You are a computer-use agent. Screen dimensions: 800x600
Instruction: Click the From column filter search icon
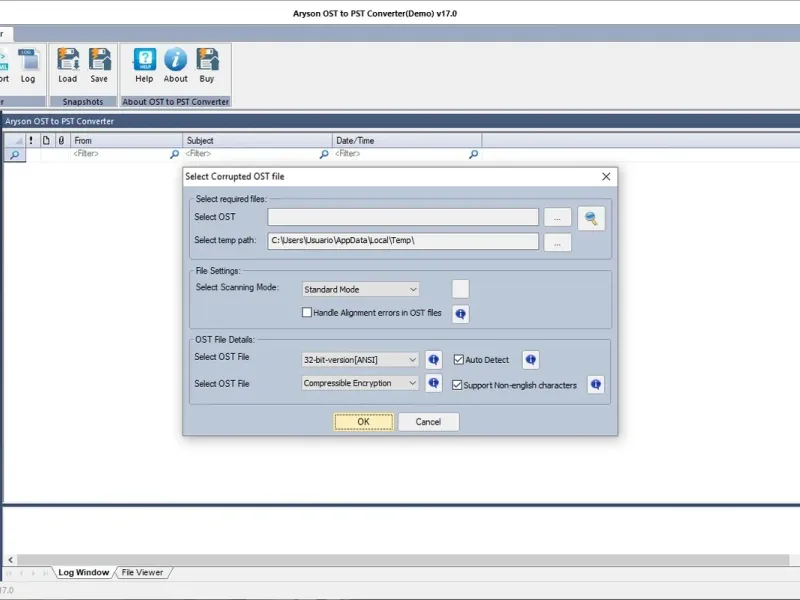tap(174, 154)
